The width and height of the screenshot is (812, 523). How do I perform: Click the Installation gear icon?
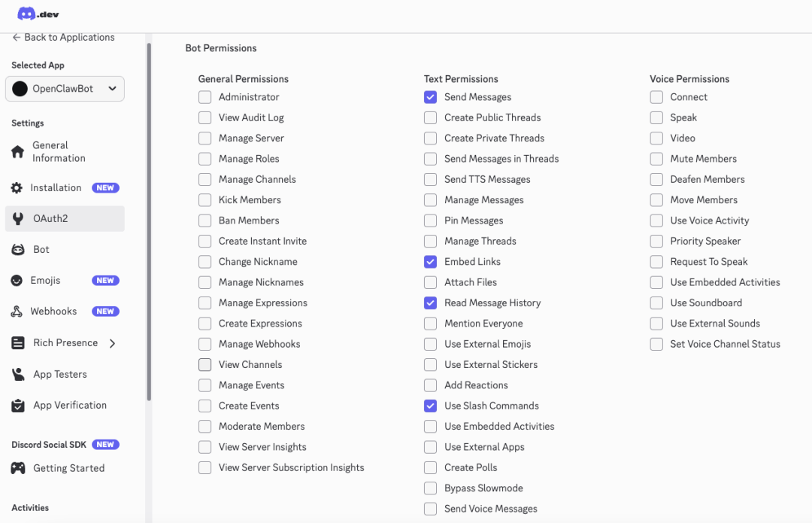click(x=17, y=188)
